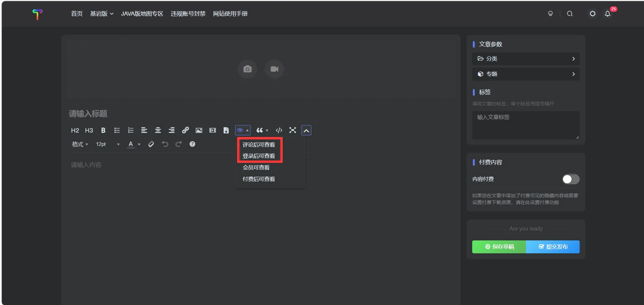Image resolution: width=644 pixels, height=305 pixels.
Task: Click the 提交发布 button
Action: pyautogui.click(x=553, y=247)
